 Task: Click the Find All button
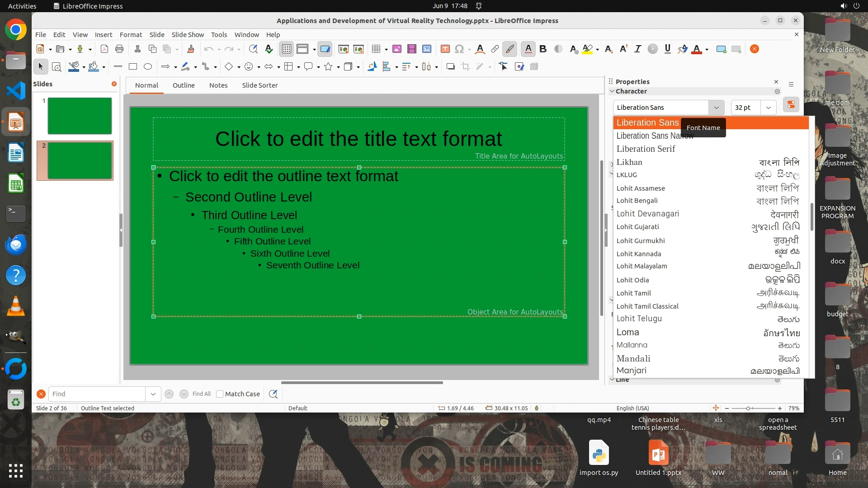[201, 394]
